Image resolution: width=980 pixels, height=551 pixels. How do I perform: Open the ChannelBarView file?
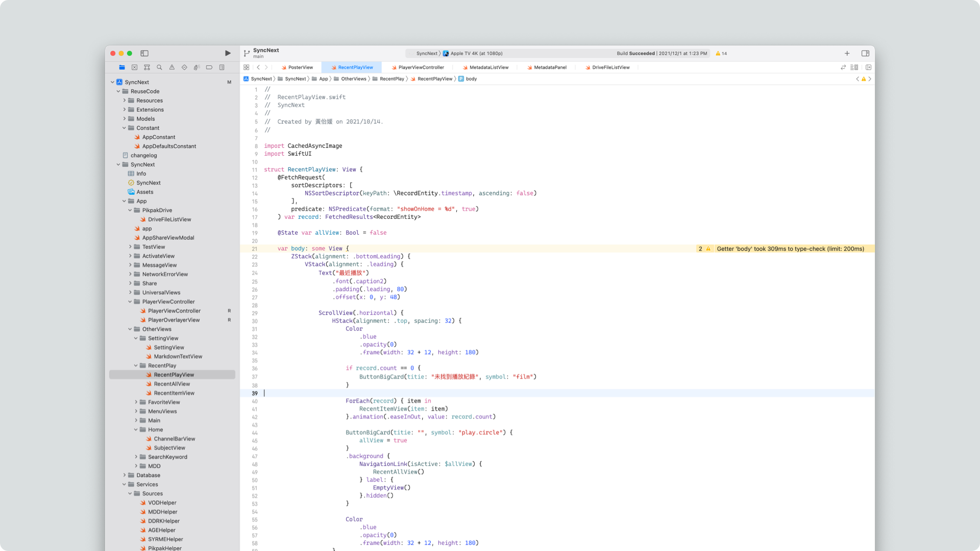click(x=170, y=439)
